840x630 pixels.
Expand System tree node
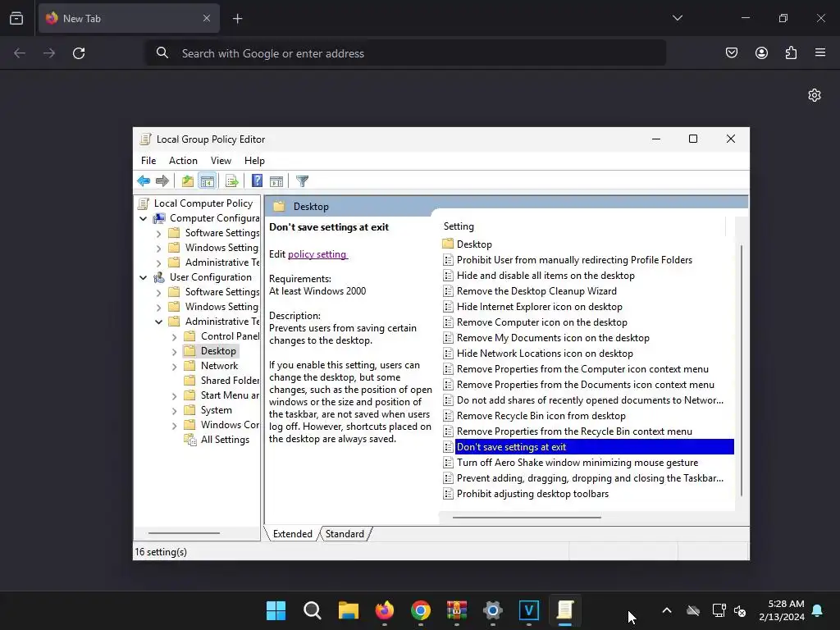click(174, 411)
